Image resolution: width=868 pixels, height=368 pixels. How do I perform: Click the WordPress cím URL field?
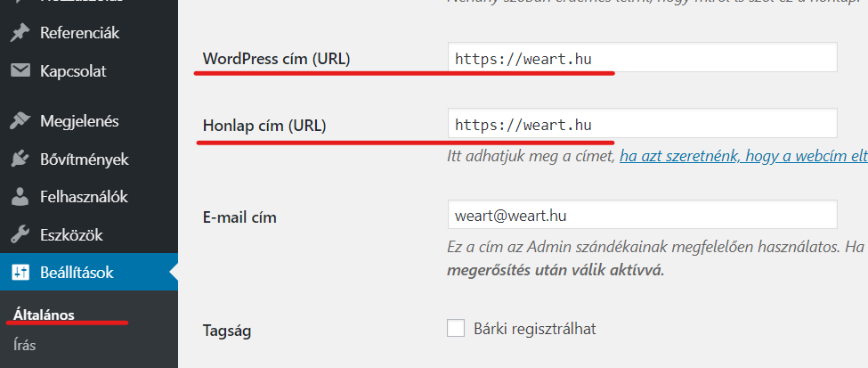tap(642, 59)
